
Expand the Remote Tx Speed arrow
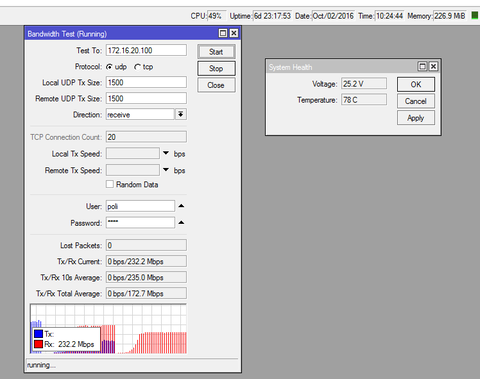166,170
